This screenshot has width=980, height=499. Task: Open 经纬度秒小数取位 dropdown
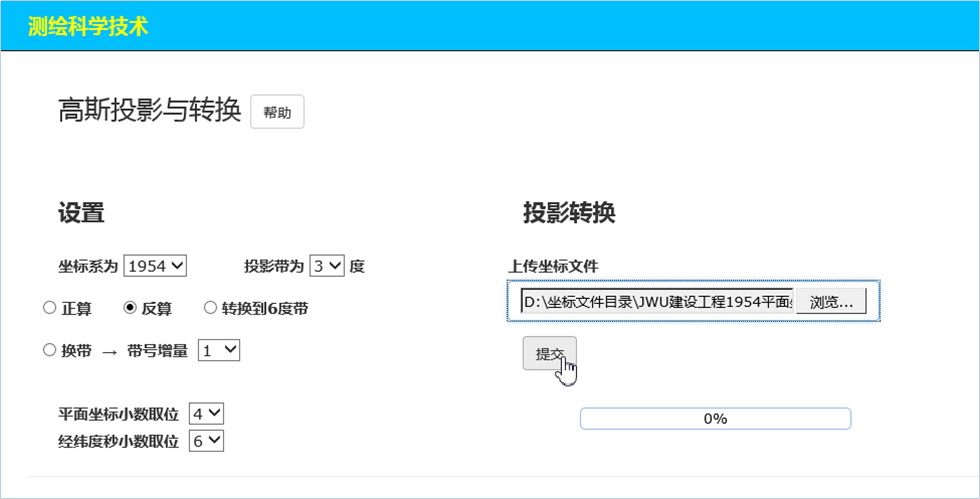pos(206,441)
